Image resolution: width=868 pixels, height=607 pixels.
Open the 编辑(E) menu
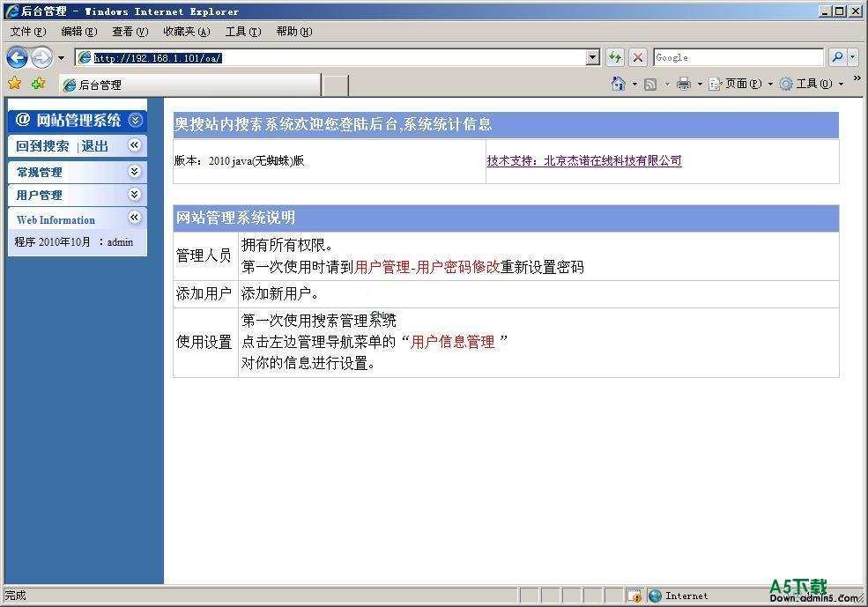[x=79, y=32]
